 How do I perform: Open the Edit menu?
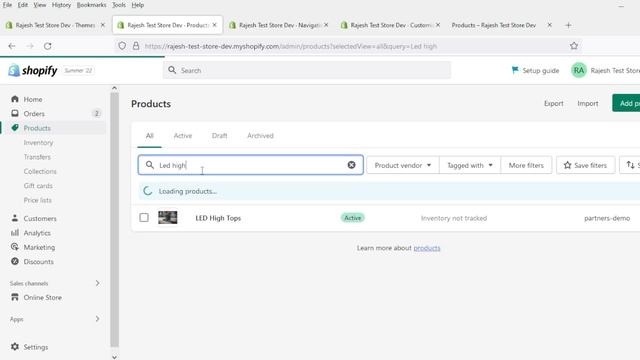22,5
